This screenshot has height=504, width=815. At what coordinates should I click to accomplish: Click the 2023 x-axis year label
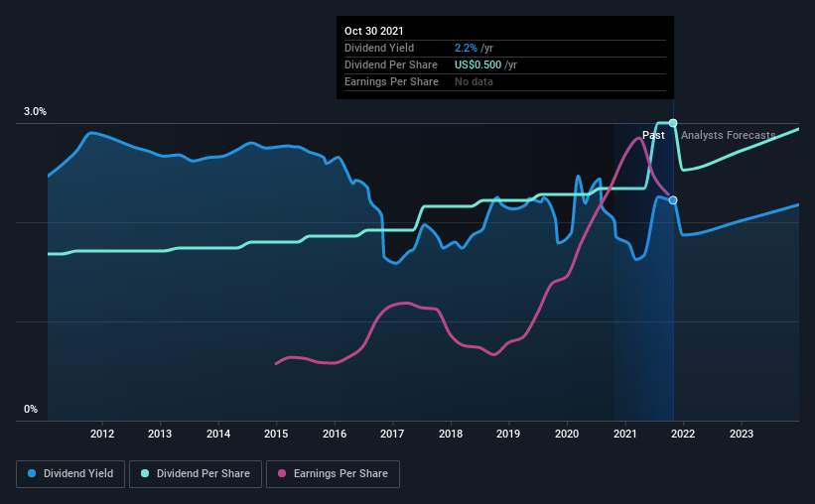point(742,434)
